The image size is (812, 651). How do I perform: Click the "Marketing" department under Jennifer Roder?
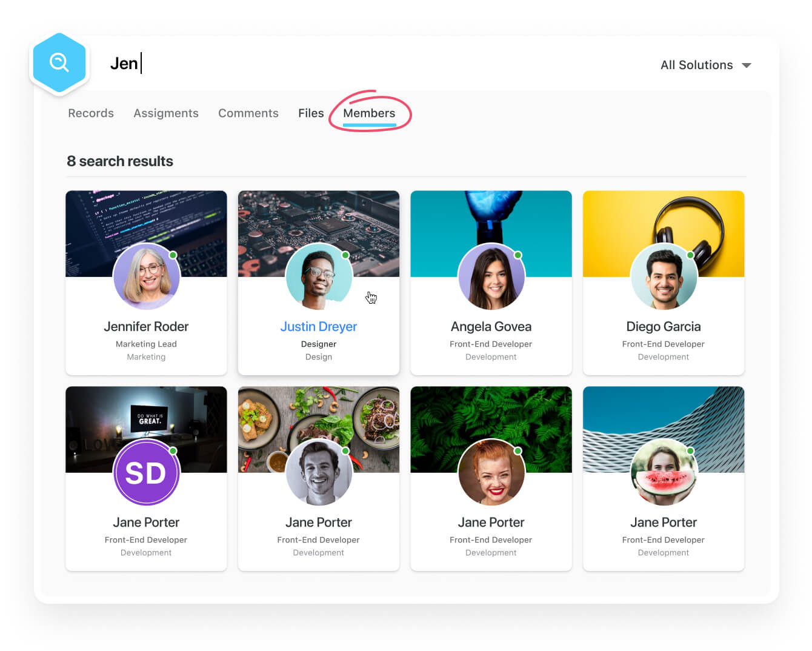[146, 357]
